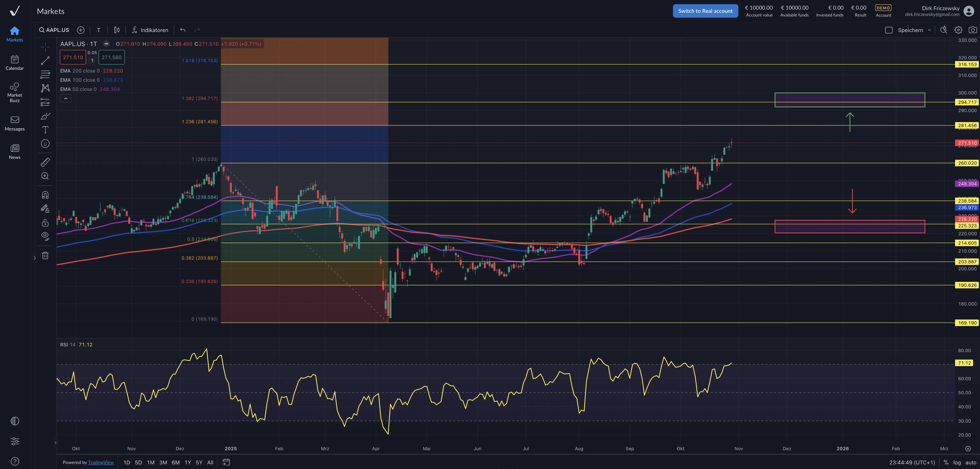Click the AAPL.US symbol search field
Image resolution: width=980 pixels, height=469 pixels.
pos(54,30)
